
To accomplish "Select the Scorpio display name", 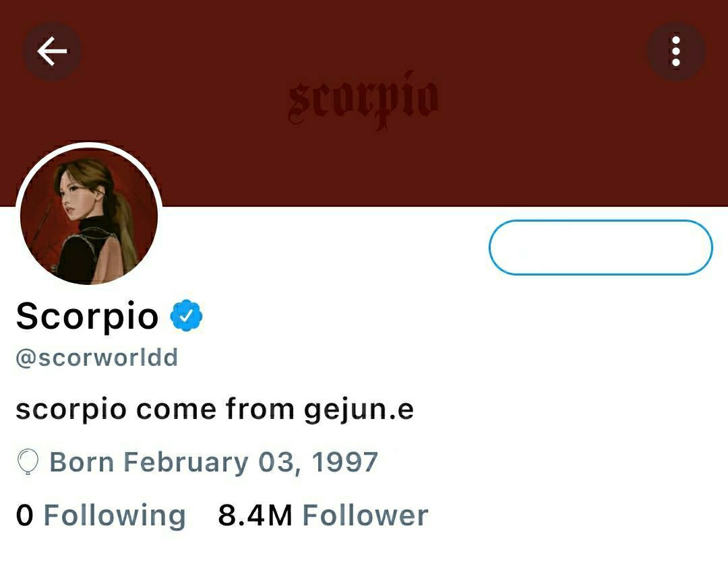I will 87,317.
